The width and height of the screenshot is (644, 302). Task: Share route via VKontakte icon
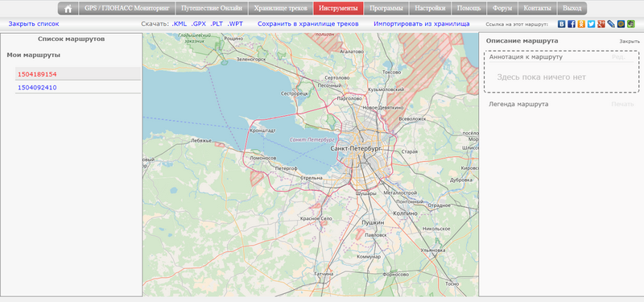[x=561, y=24]
